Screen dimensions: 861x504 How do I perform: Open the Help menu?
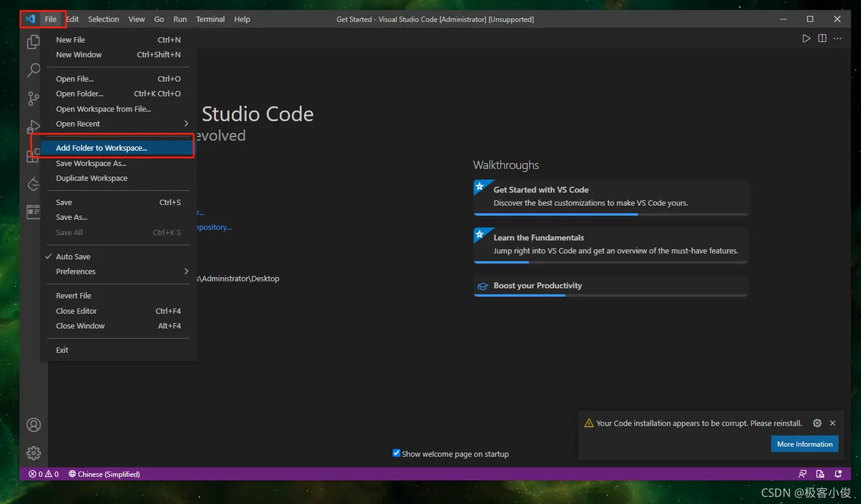pyautogui.click(x=242, y=19)
